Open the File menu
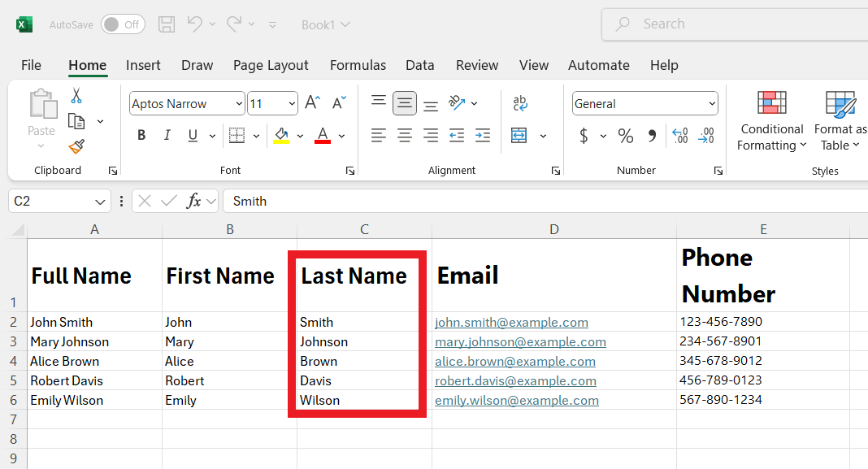The height and width of the screenshot is (469, 868). click(x=31, y=65)
